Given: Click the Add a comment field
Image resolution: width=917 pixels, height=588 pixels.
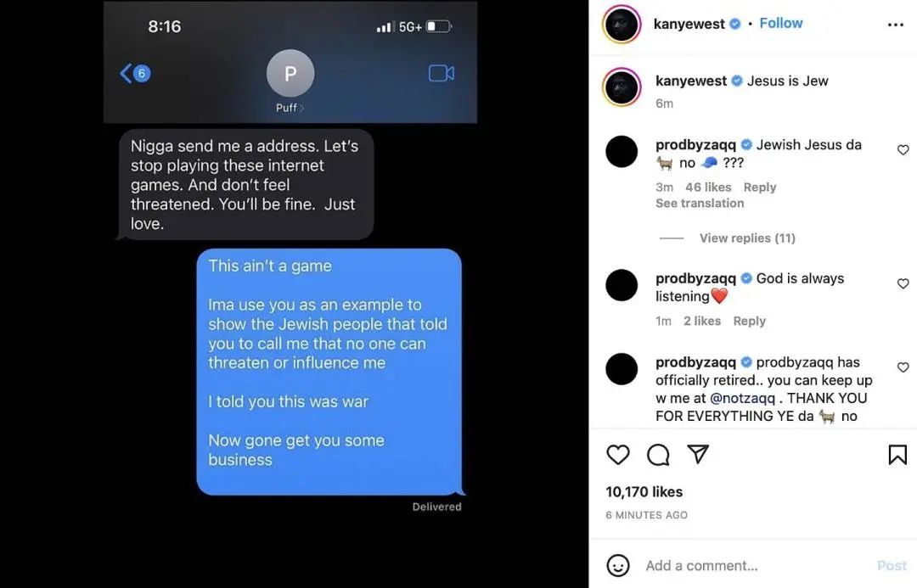Looking at the screenshot, I should pos(755,565).
